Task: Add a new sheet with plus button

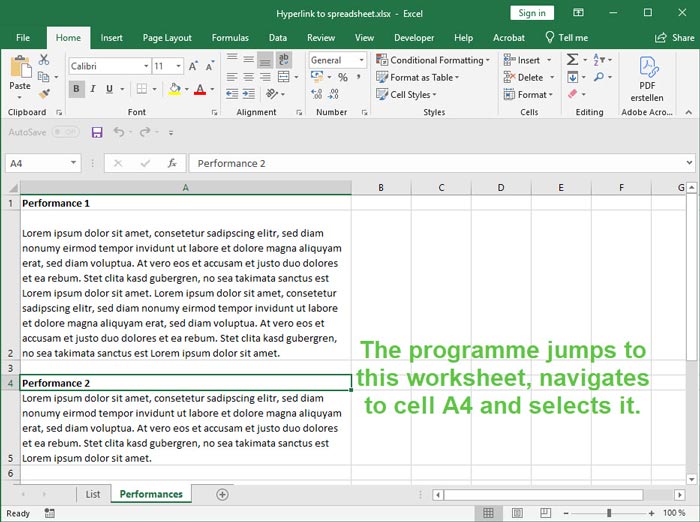Action: coord(222,494)
